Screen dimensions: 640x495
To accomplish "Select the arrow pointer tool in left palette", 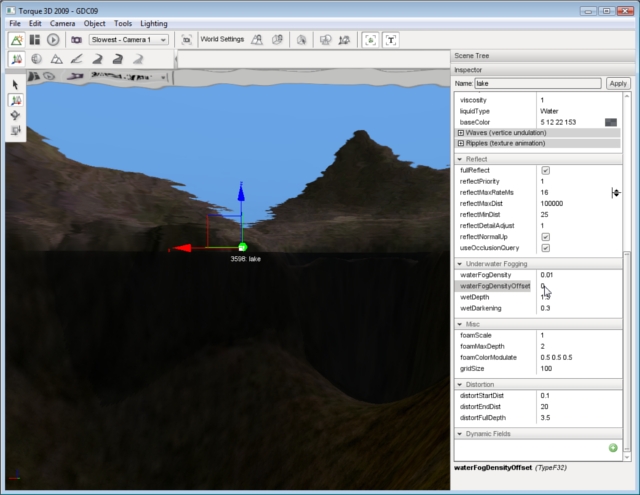I will [x=16, y=85].
